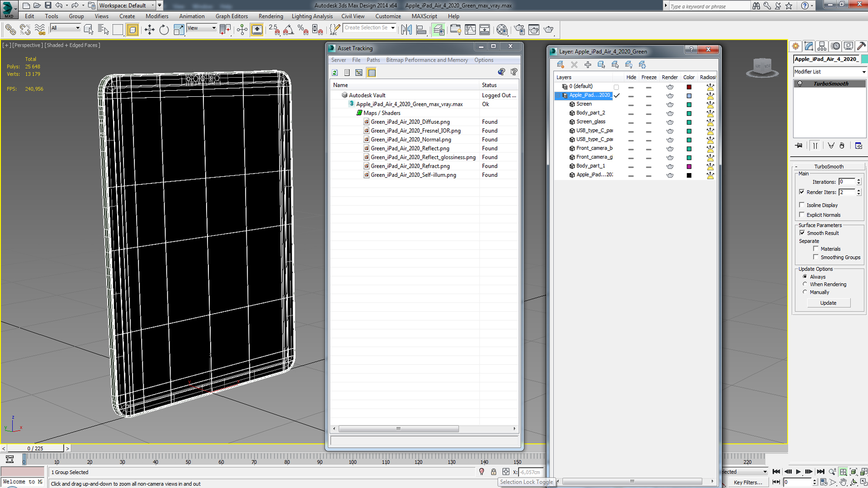Enable Separate by Smoothing Groups checkbox
The height and width of the screenshot is (488, 868).
(816, 257)
